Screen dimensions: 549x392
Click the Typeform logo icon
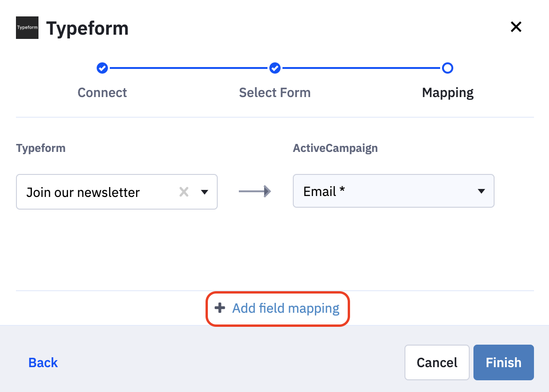[x=27, y=28]
